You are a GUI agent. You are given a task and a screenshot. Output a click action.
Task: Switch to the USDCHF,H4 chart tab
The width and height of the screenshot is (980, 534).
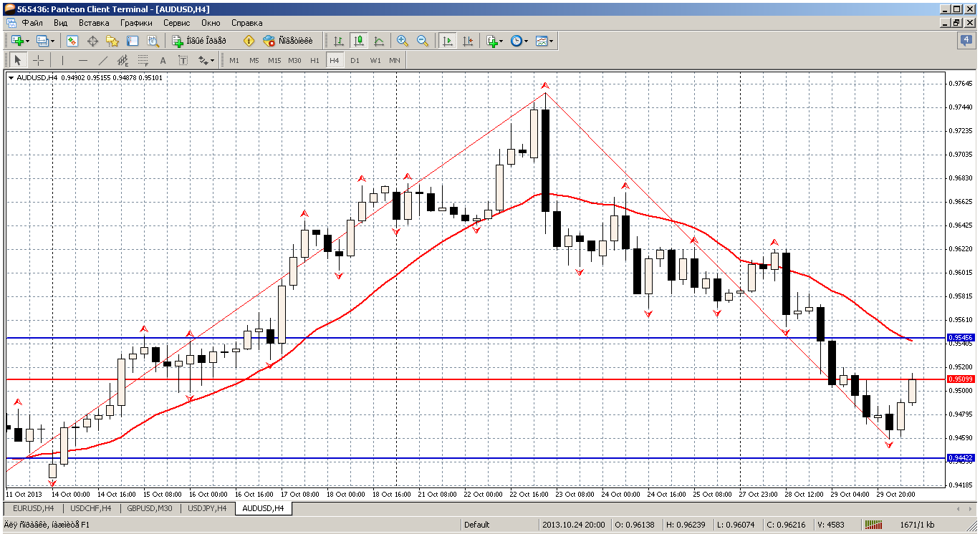92,508
